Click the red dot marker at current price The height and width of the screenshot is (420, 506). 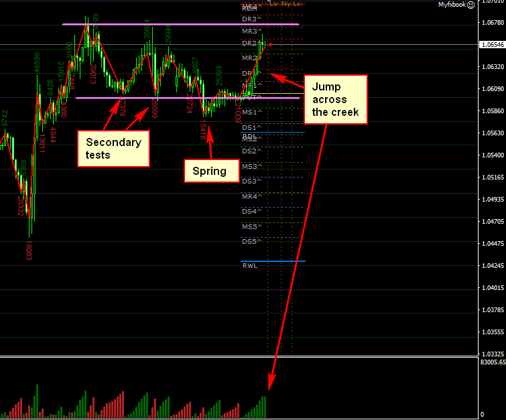click(271, 44)
